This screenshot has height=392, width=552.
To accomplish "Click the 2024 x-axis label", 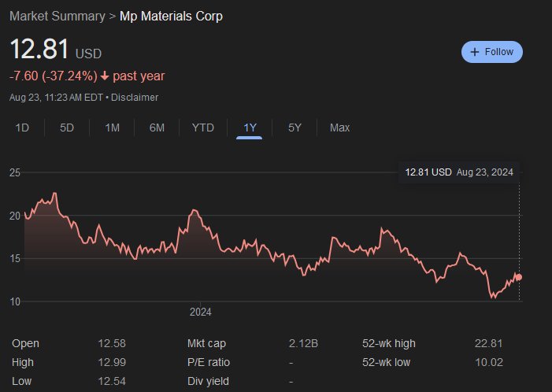I will point(201,312).
